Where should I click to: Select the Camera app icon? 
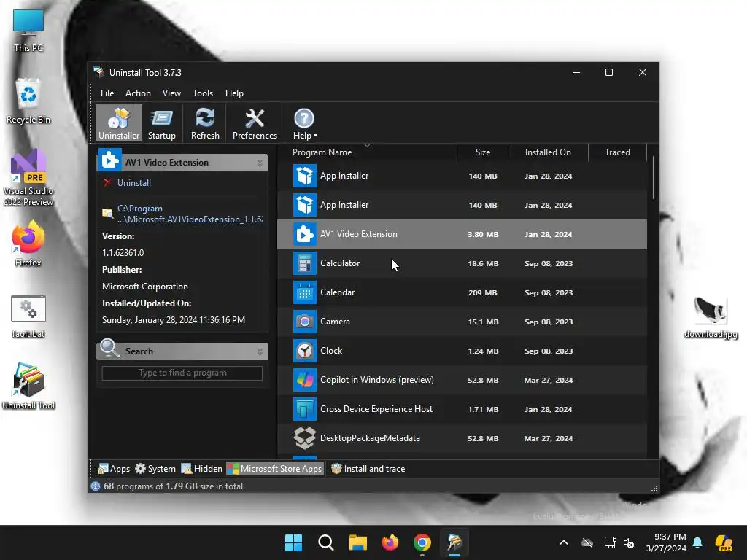click(304, 322)
